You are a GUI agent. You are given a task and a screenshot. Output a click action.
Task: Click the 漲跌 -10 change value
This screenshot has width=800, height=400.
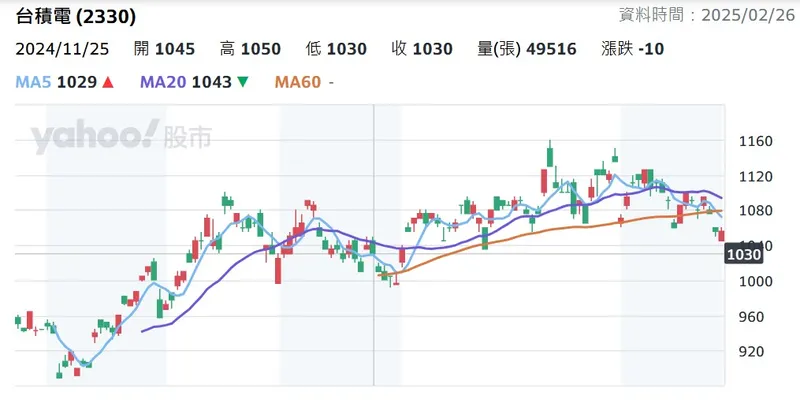pos(633,49)
